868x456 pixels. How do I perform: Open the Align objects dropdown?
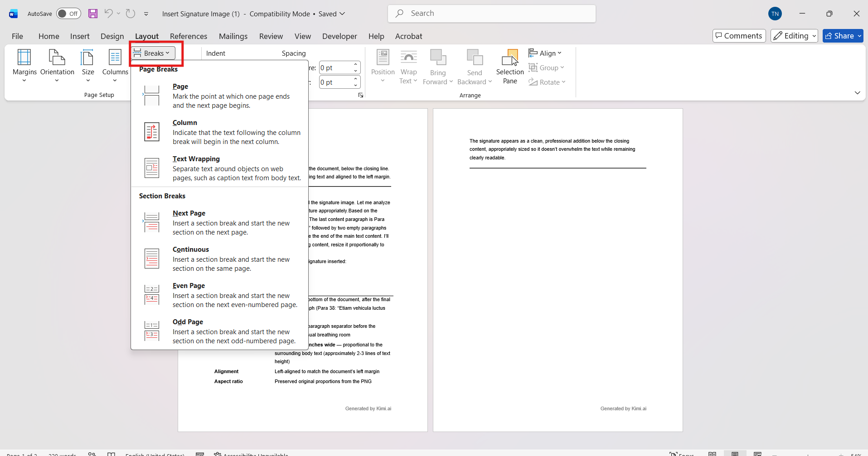pyautogui.click(x=545, y=53)
